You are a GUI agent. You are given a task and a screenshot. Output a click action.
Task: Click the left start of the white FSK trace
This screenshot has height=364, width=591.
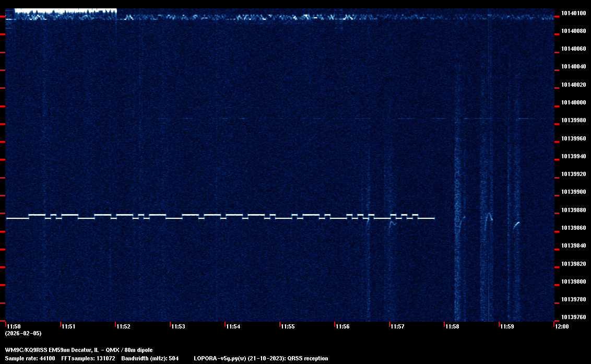(x=8, y=218)
